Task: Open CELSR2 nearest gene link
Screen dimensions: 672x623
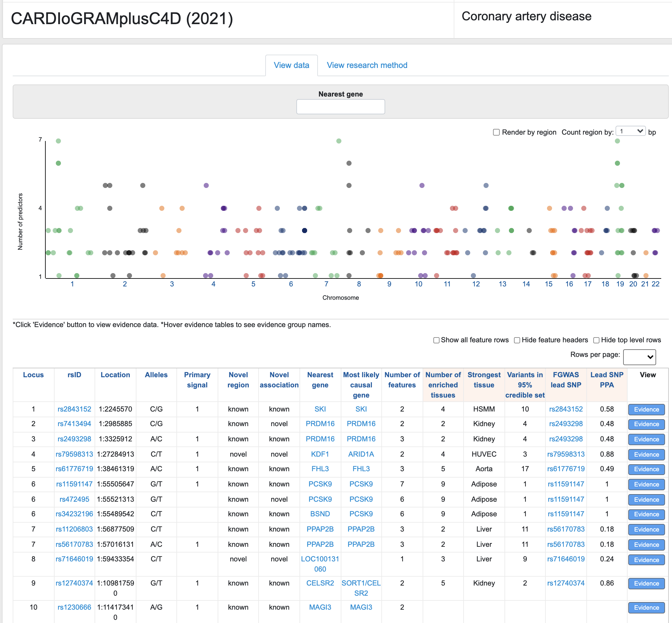Action: tap(320, 583)
